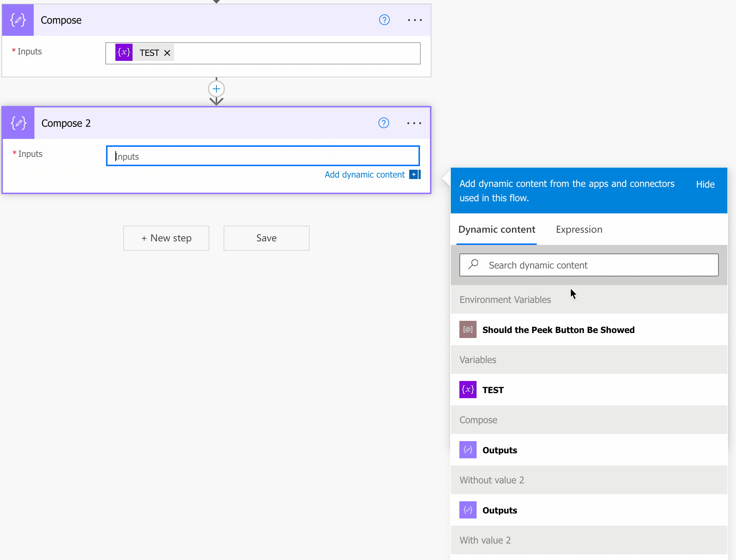Insert Outputs from the Compose section

tap(500, 450)
